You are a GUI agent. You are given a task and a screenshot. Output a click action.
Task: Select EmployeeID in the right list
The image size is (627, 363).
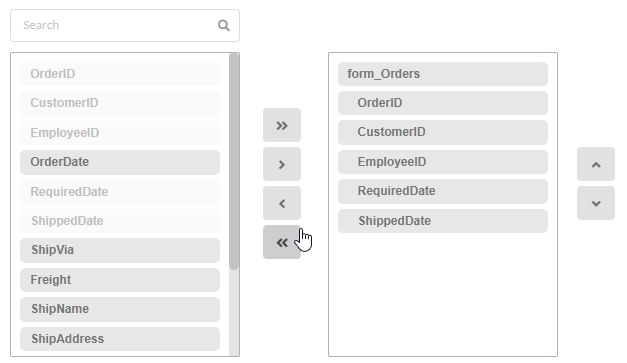click(x=443, y=162)
